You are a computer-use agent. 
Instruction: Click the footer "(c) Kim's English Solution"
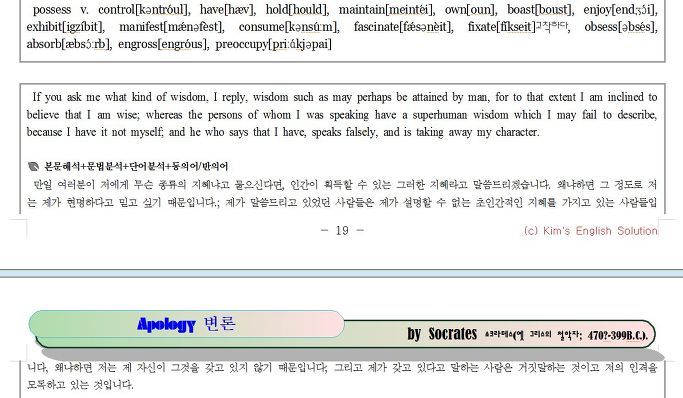pyautogui.click(x=590, y=231)
